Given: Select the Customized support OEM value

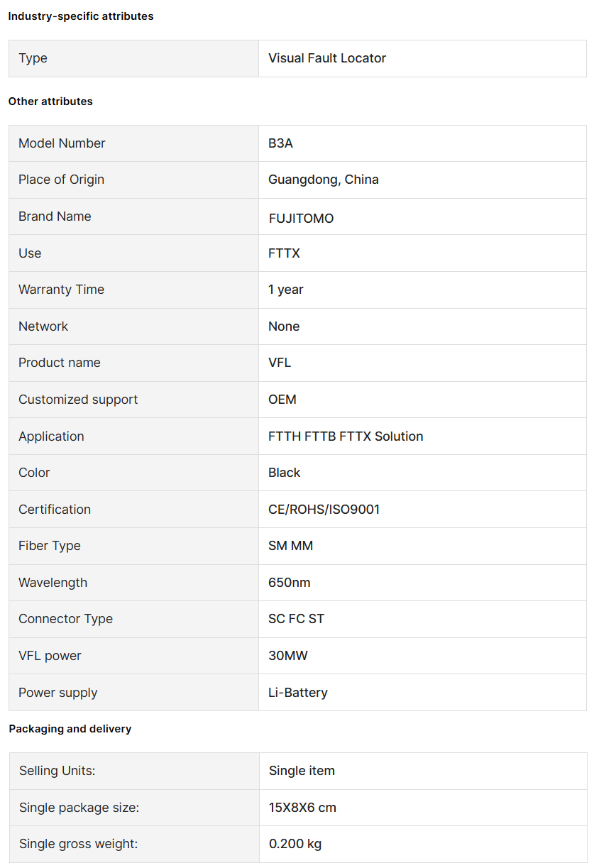Looking at the screenshot, I should [282, 400].
